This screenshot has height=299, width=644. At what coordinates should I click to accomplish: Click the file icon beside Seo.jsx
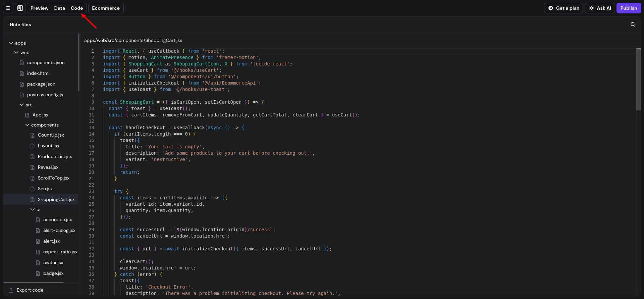(33, 189)
